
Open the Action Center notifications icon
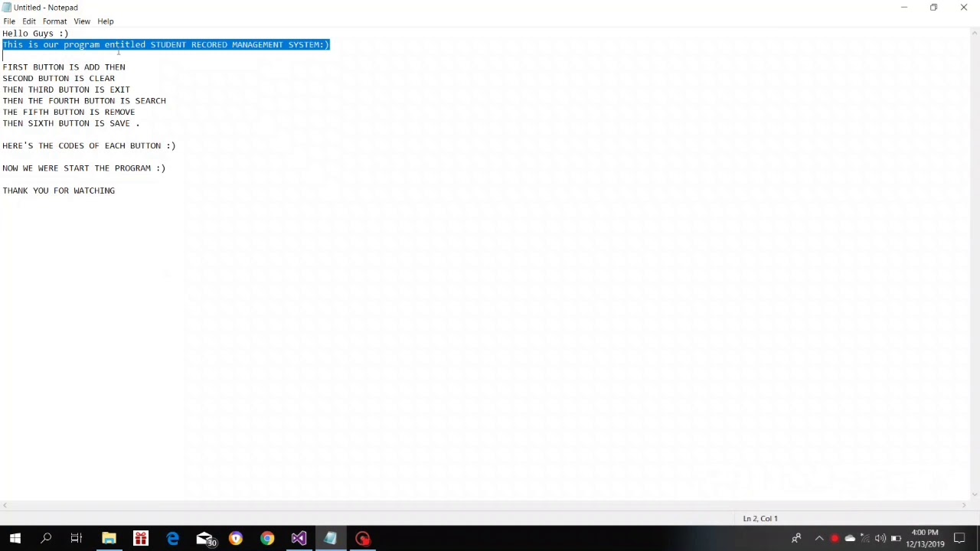pyautogui.click(x=959, y=539)
